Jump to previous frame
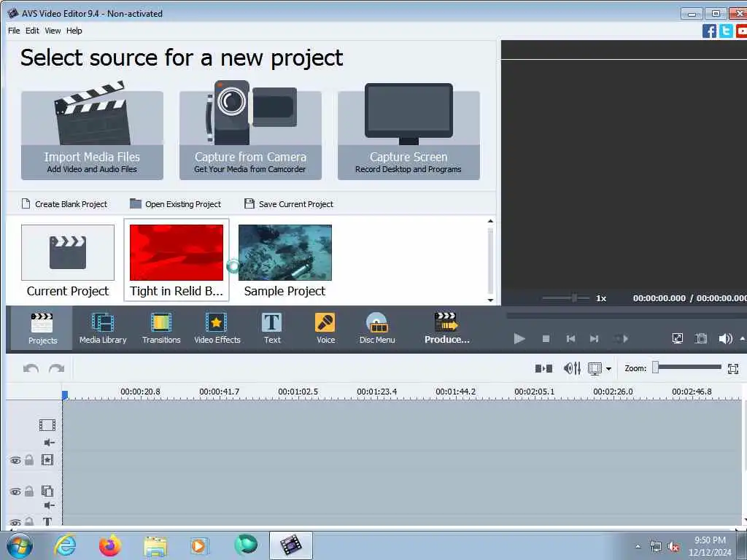Viewport: 747px width, 560px height. click(x=570, y=338)
